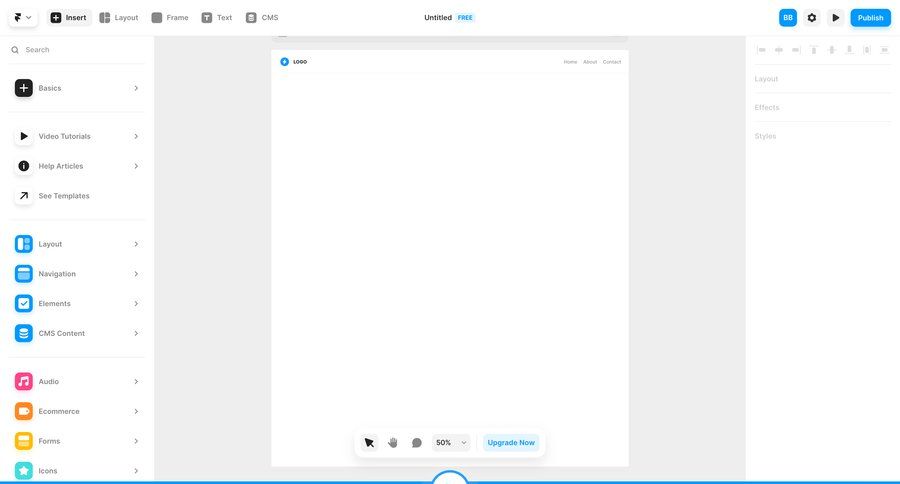Click the Upgrade Now button
The height and width of the screenshot is (484, 900).
click(x=511, y=443)
